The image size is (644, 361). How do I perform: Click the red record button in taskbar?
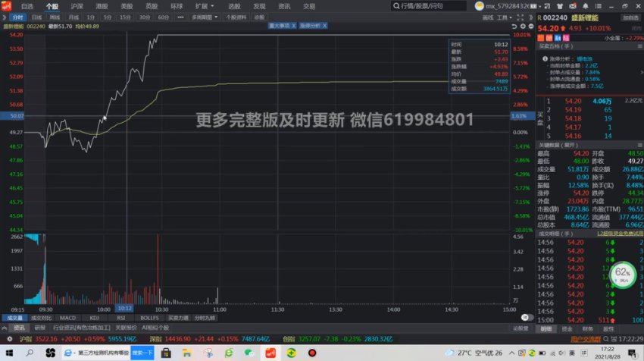312,353
